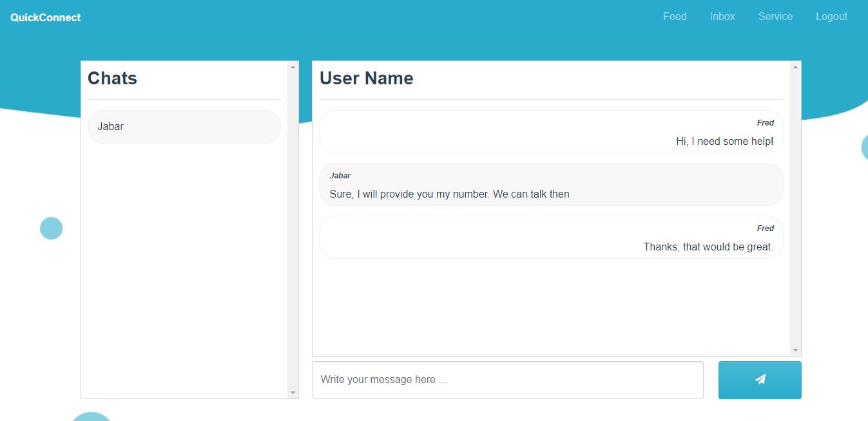
Task: Click Chats list scrollbar down arrow
Action: [293, 393]
